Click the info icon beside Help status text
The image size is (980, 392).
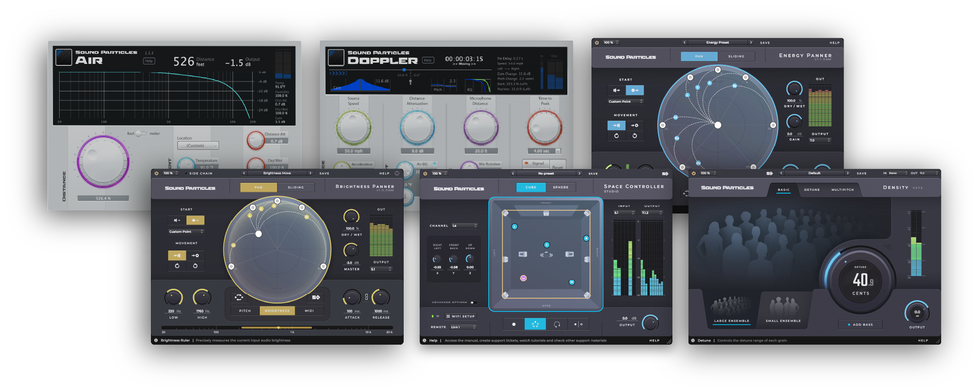click(424, 340)
